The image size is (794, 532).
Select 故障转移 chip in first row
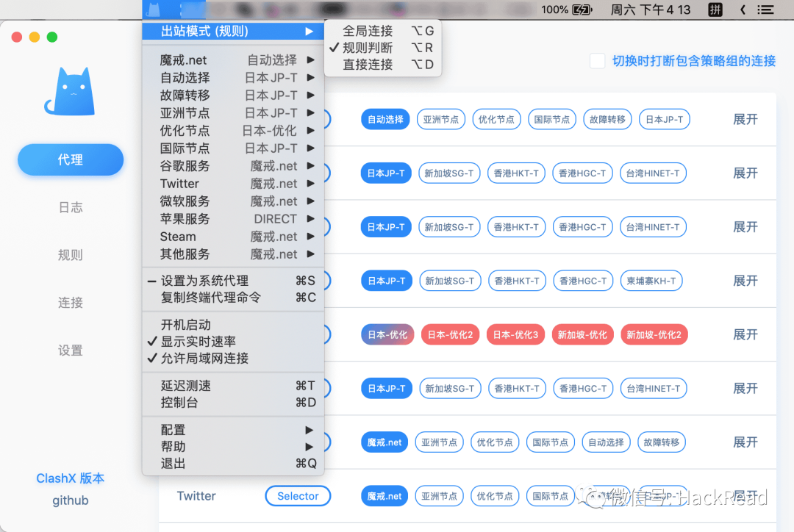tap(607, 120)
